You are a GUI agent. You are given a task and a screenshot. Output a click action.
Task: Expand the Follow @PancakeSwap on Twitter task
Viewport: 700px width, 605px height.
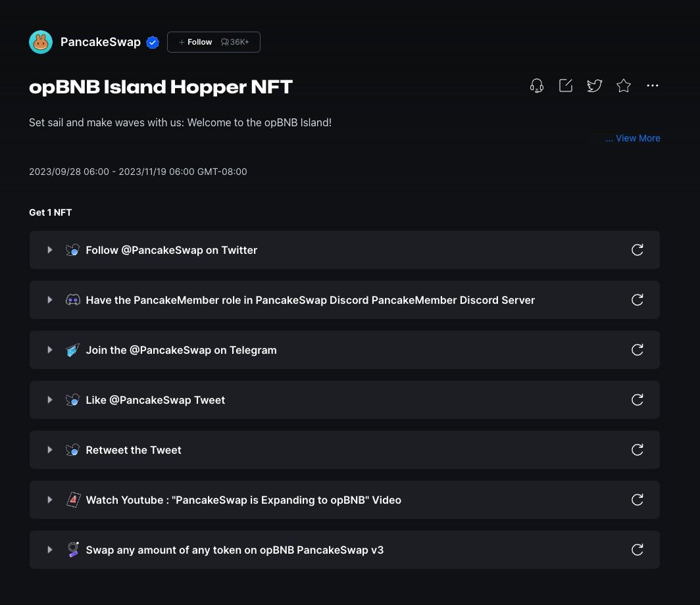pyautogui.click(x=50, y=250)
